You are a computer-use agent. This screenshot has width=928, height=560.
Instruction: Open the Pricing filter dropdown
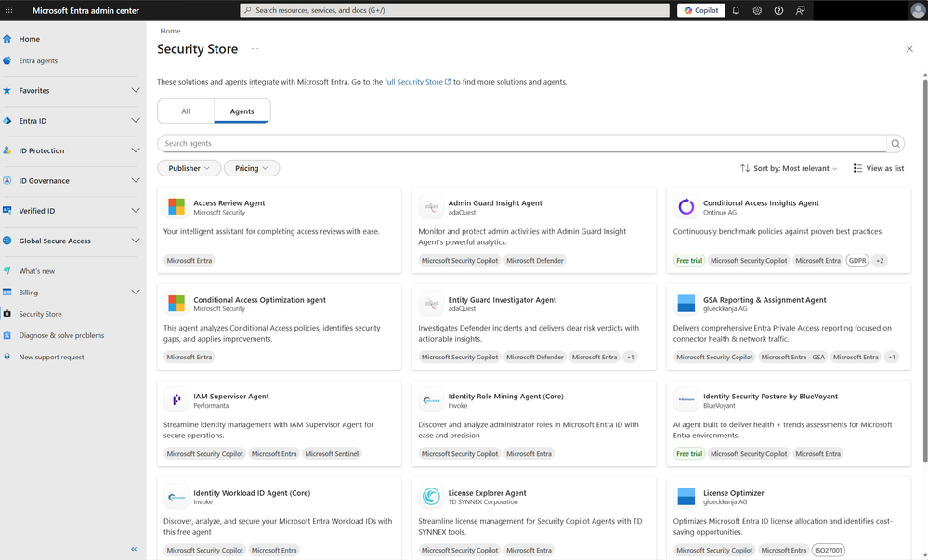tap(252, 168)
